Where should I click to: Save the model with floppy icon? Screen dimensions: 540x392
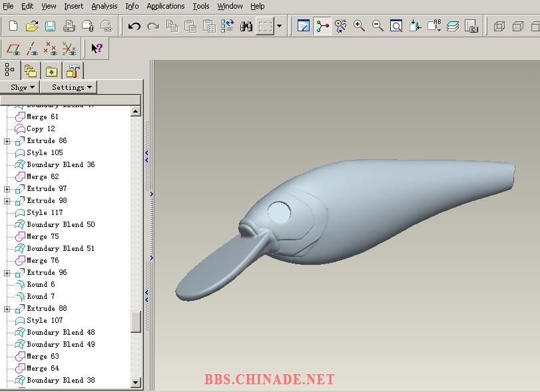(51, 26)
